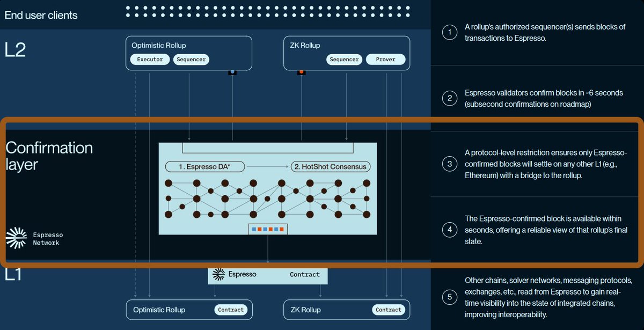
Task: Click the orange-dot block marker under ZK Rollup
Action: point(302,72)
